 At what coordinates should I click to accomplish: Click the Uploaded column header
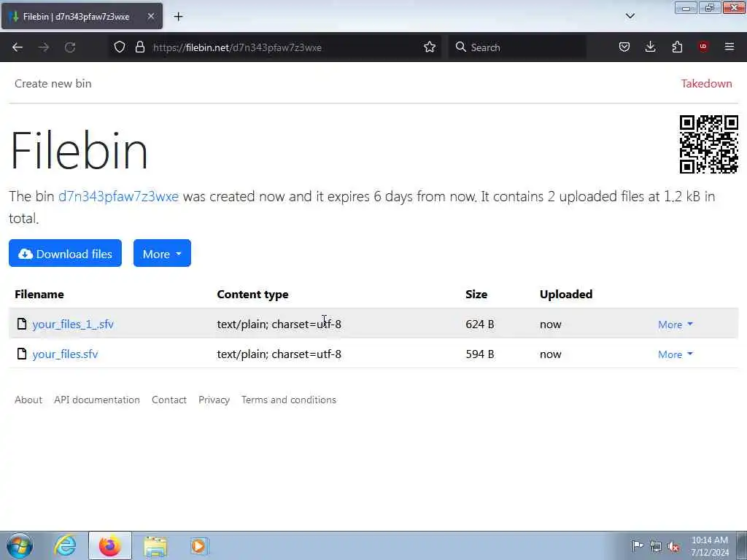[566, 295]
